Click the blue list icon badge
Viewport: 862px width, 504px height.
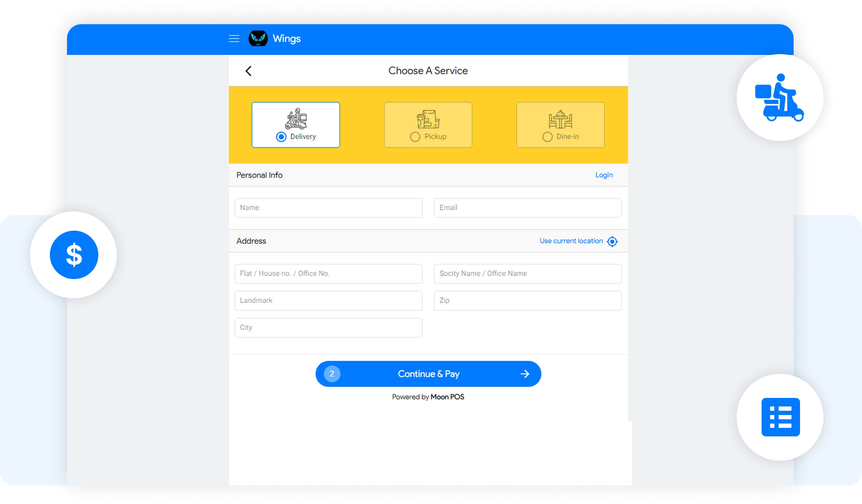pos(780,417)
